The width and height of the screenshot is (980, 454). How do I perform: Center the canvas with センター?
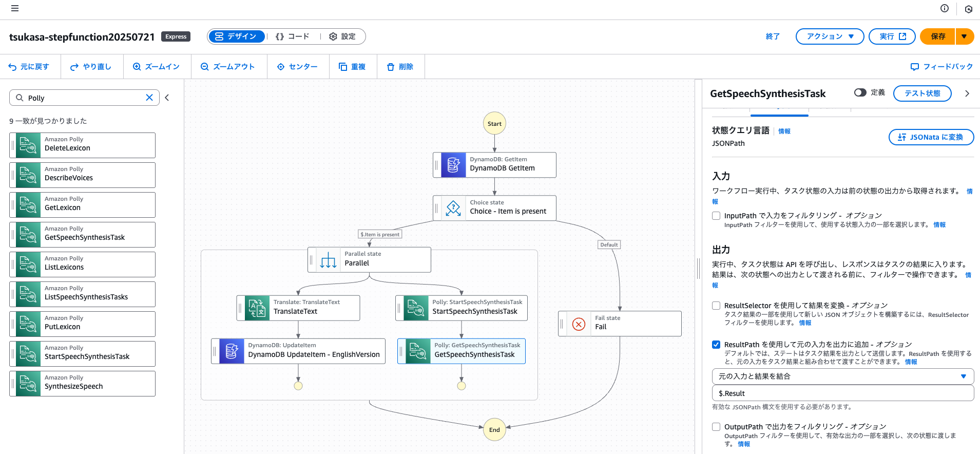(x=297, y=67)
